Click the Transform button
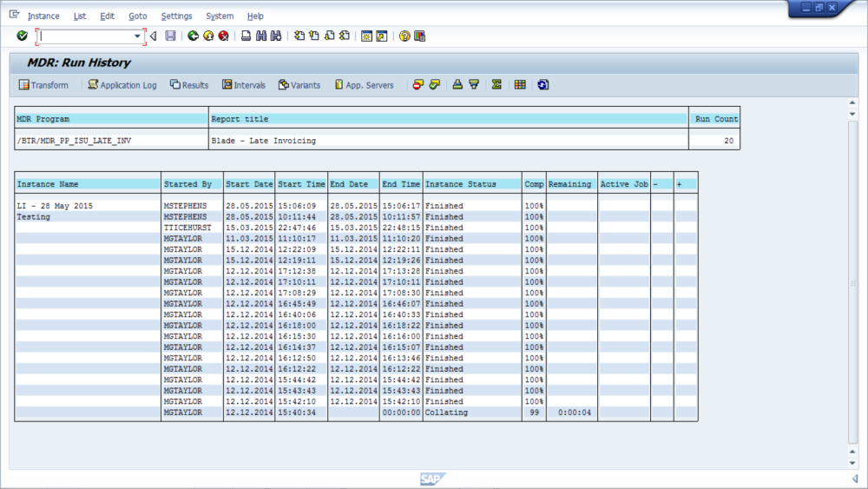 tap(43, 85)
